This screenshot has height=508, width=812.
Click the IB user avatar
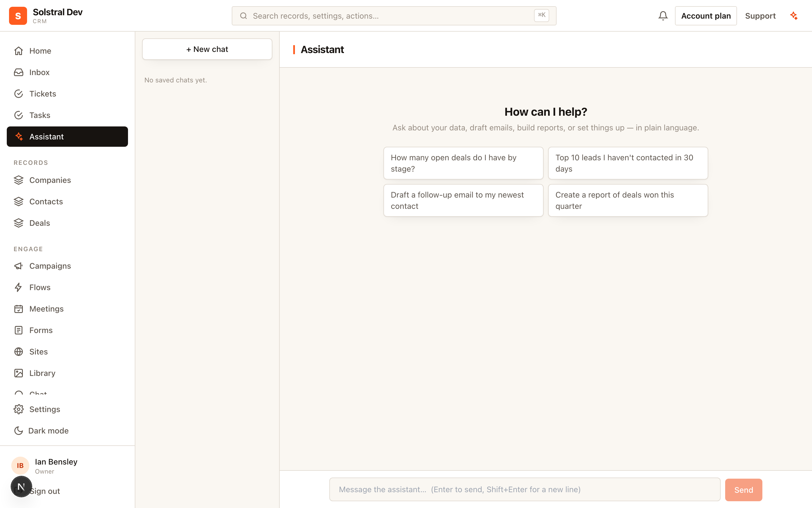[20, 466]
